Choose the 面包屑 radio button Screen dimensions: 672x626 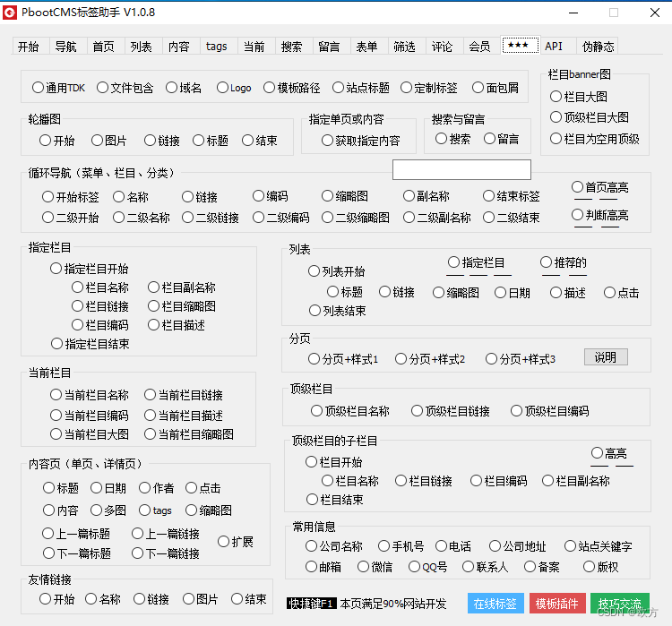[495, 88]
